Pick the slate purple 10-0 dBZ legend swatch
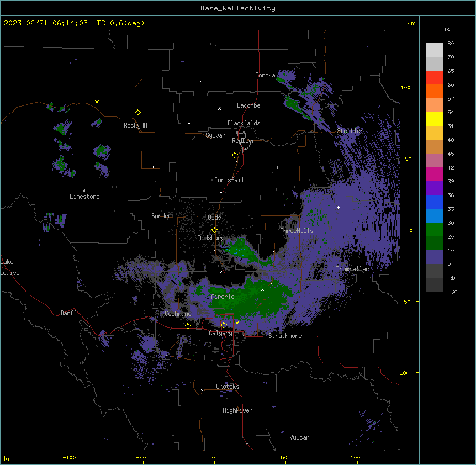 [x=434, y=257]
